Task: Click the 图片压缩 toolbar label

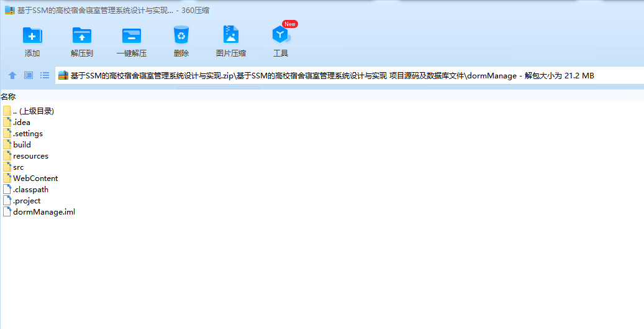Action: pyautogui.click(x=231, y=53)
